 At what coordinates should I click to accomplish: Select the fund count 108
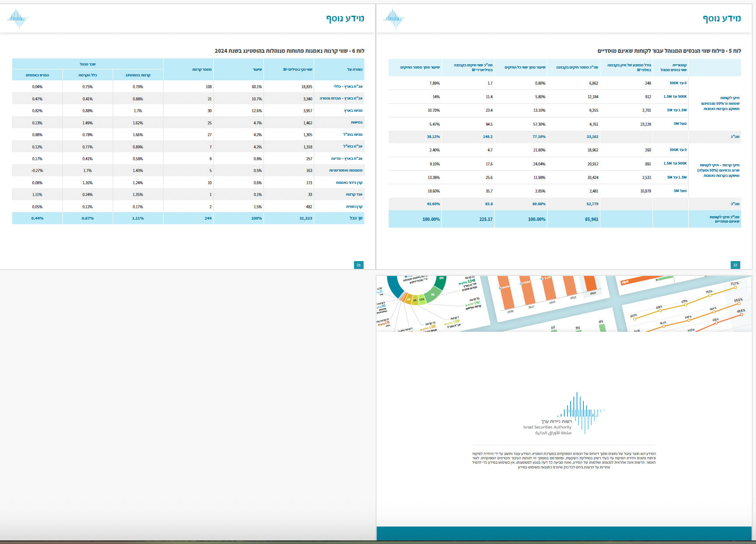(x=209, y=87)
